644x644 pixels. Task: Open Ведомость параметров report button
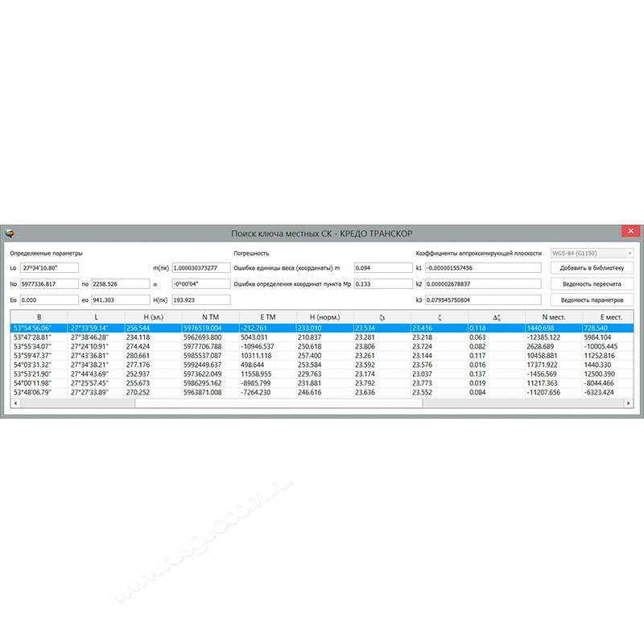592,299
